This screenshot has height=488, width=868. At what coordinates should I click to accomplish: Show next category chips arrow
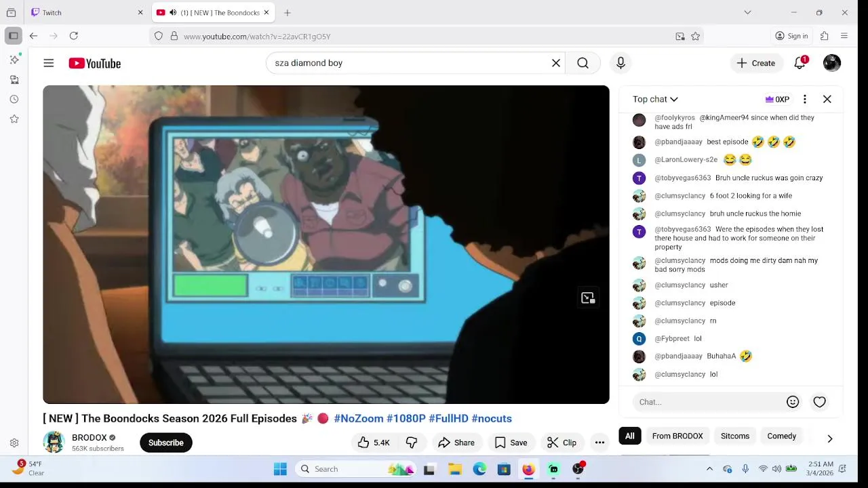829,439
